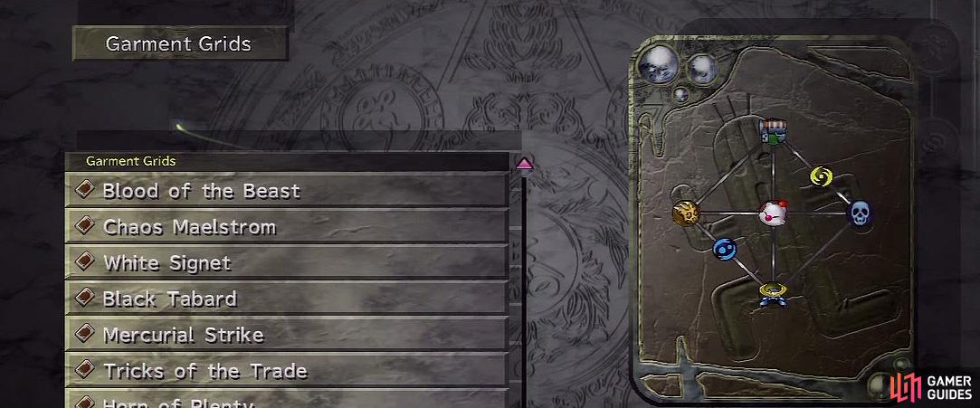
Task: Click the yellow spiral gate node
Action: 820,176
